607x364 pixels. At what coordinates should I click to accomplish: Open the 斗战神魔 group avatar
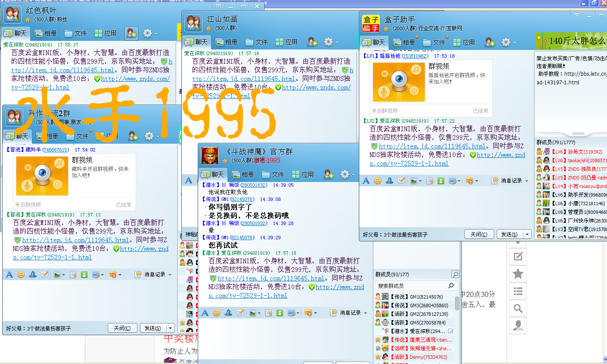pyautogui.click(x=210, y=155)
